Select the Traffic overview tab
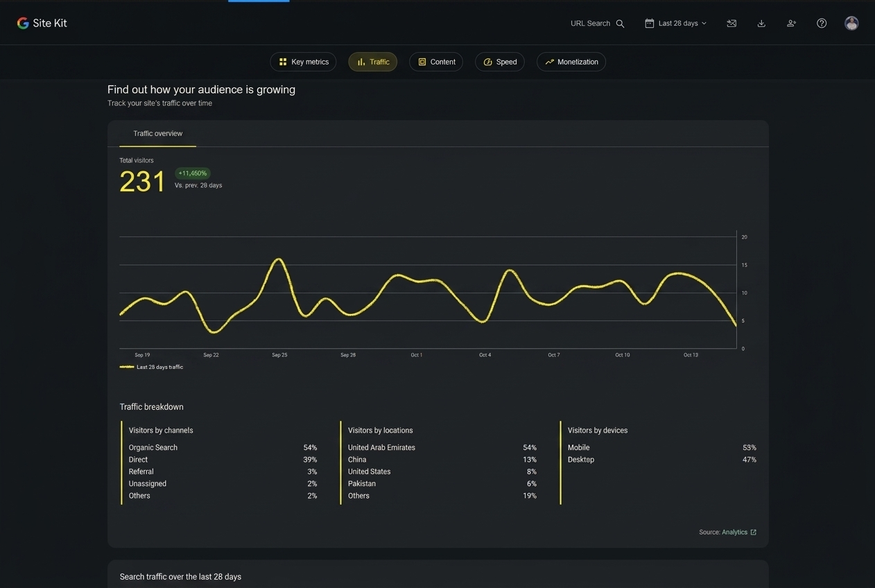The height and width of the screenshot is (588, 875). click(158, 134)
